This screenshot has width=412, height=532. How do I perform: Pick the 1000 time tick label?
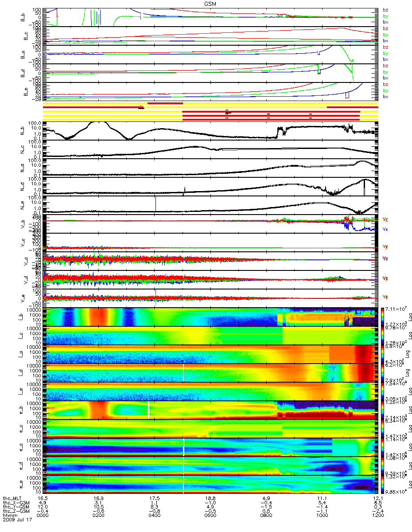click(322, 516)
